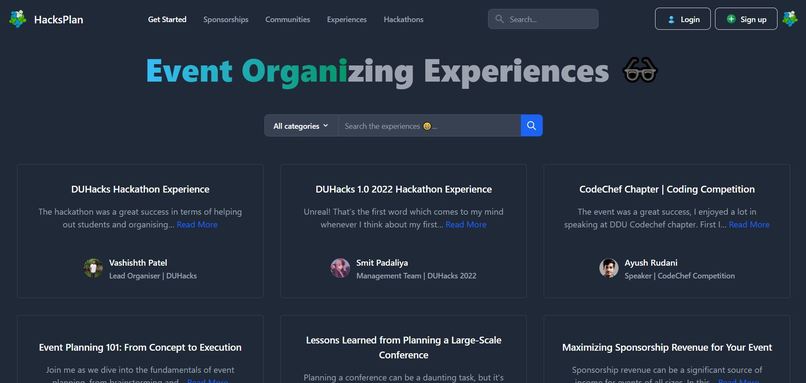806x383 pixels.
Task: Open Maximizing Sponsorship Revenue card title
Action: (667, 348)
